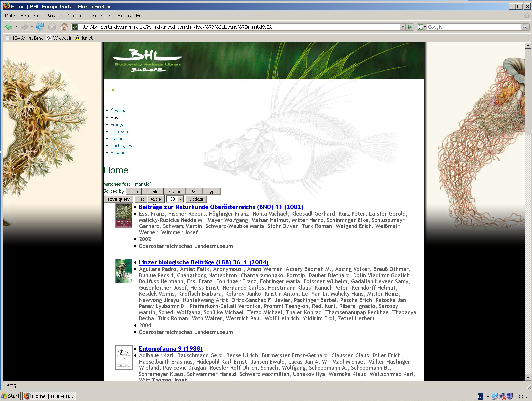The height and width of the screenshot is (401, 532).
Task: Open the Chronik menu
Action: (75, 16)
